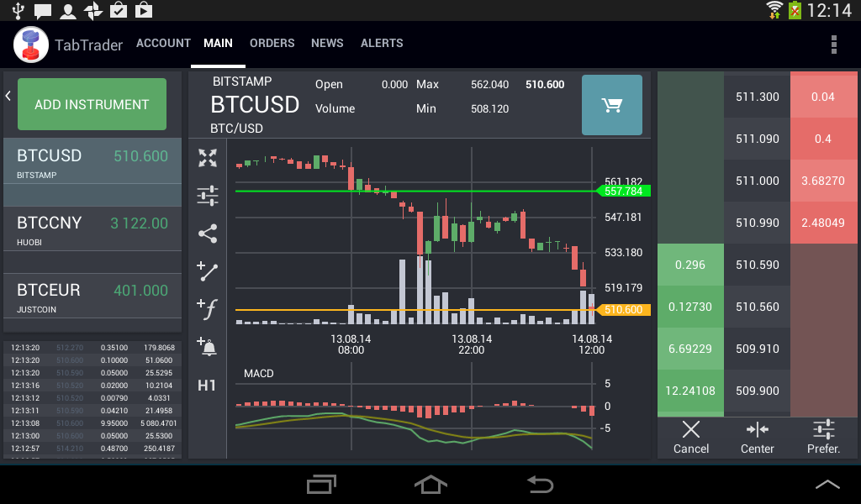Image resolution: width=861 pixels, height=504 pixels.
Task: Open the ACCOUNT tab
Action: tap(163, 44)
